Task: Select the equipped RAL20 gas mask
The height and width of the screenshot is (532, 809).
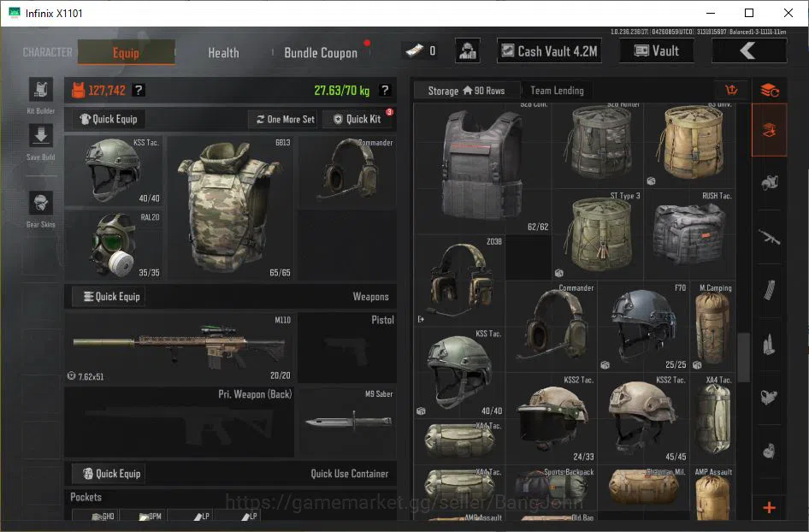Action: [x=114, y=245]
